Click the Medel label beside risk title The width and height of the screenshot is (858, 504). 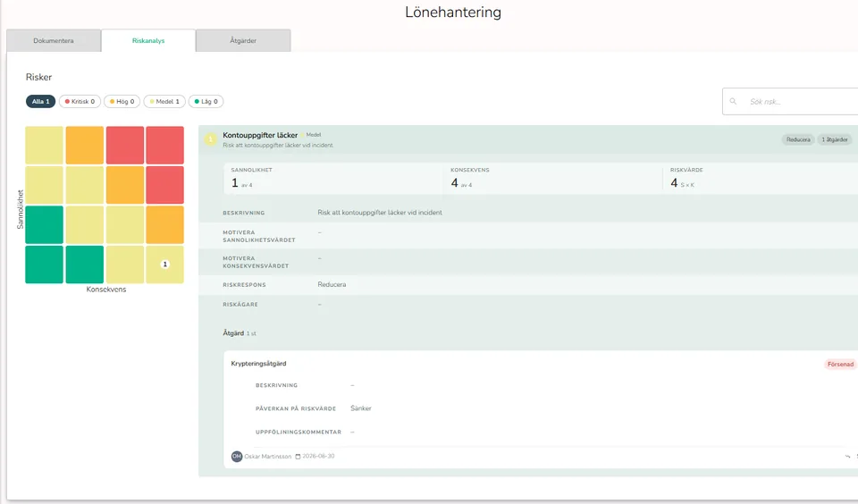[314, 135]
